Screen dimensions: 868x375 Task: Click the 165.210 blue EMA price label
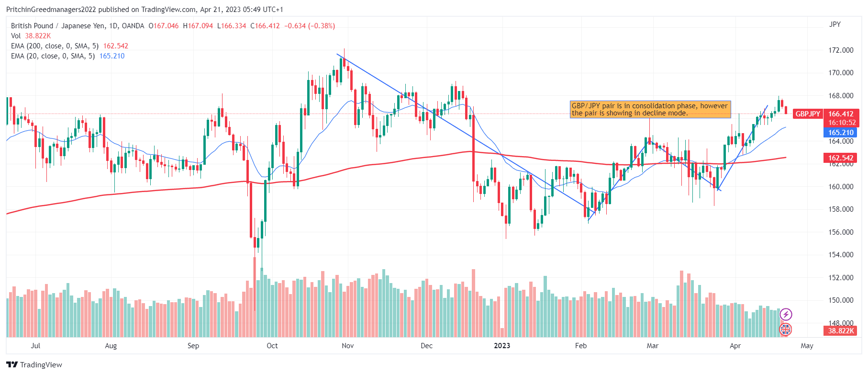tap(841, 133)
